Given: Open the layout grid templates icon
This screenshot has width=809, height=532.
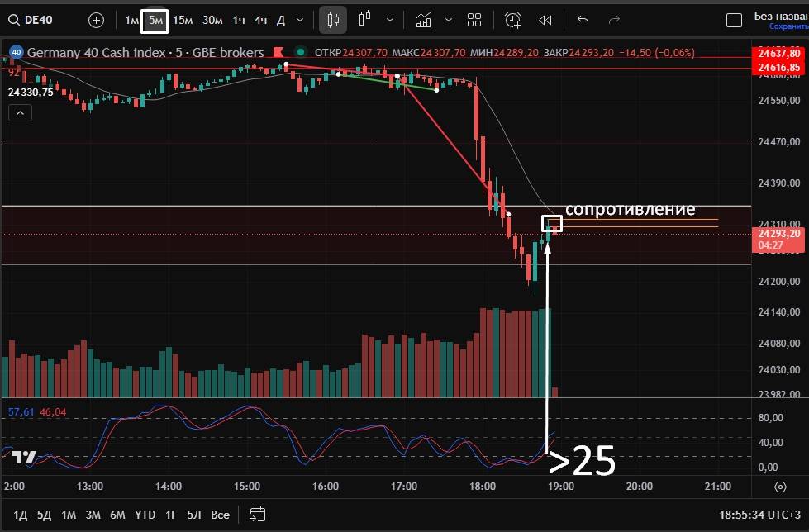Looking at the screenshot, I should pos(474,20).
